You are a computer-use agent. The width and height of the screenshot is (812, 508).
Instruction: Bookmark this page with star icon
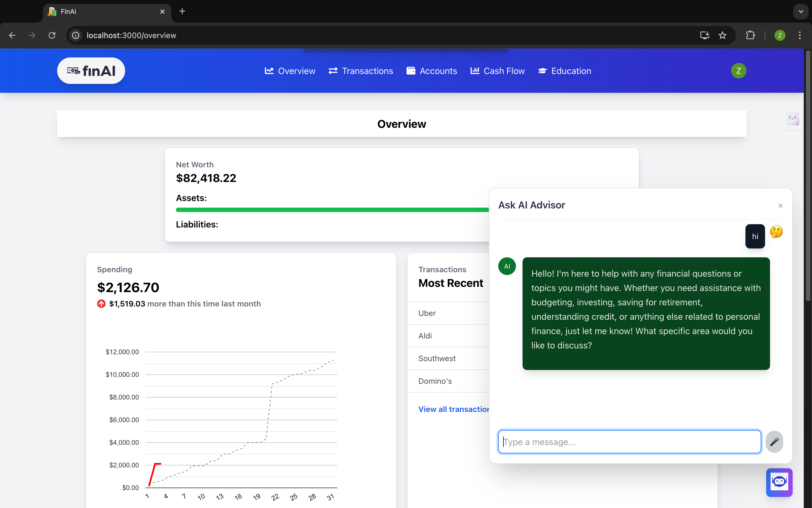click(722, 35)
